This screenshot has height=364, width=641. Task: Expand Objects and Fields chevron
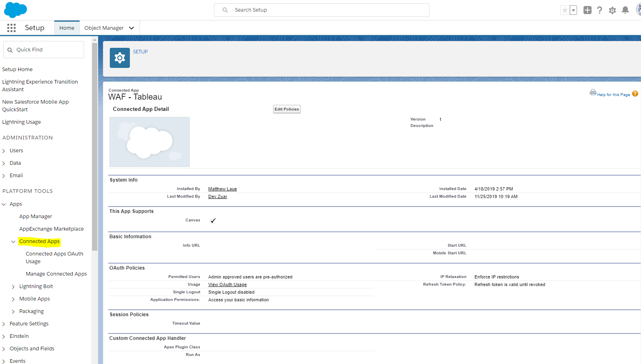tap(4, 349)
